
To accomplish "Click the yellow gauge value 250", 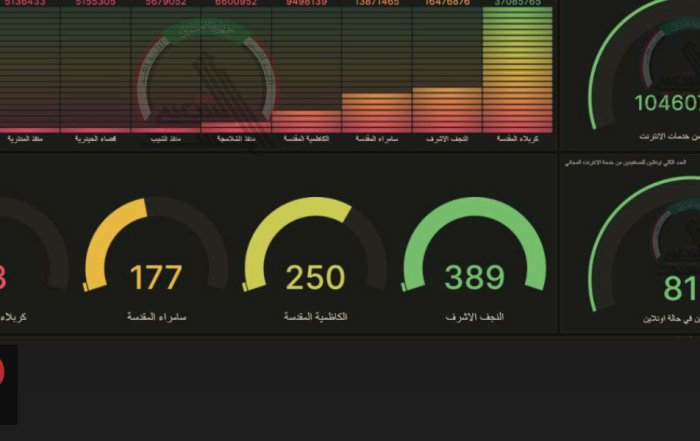I will tap(315, 277).
